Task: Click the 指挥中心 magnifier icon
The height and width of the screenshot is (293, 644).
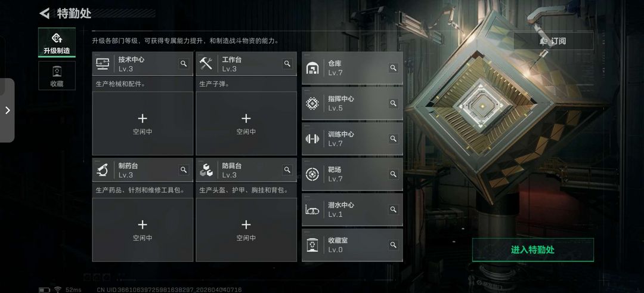Action: point(393,103)
